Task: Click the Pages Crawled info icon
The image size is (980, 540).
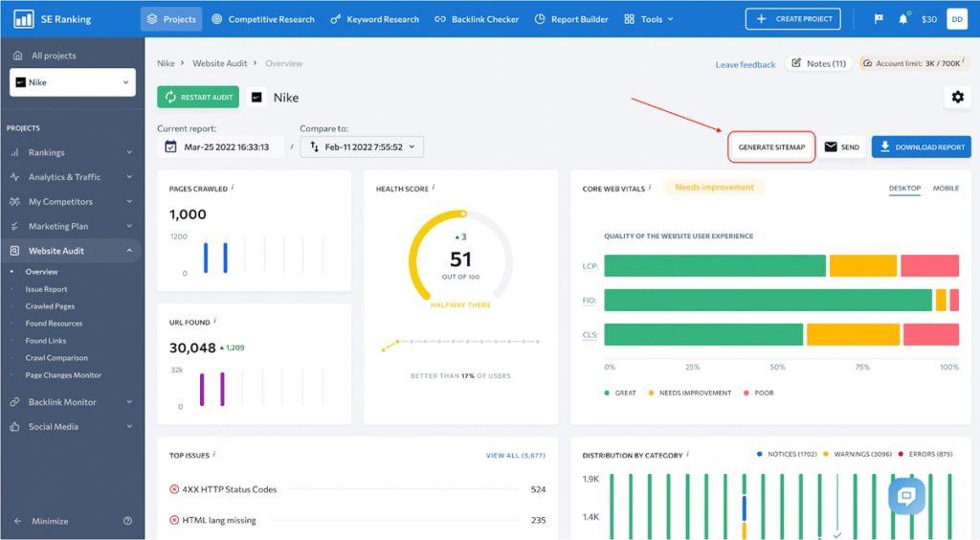Action: 233,187
